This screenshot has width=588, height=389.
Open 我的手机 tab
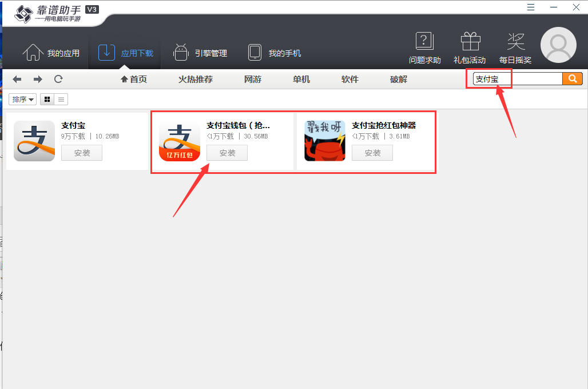(275, 53)
